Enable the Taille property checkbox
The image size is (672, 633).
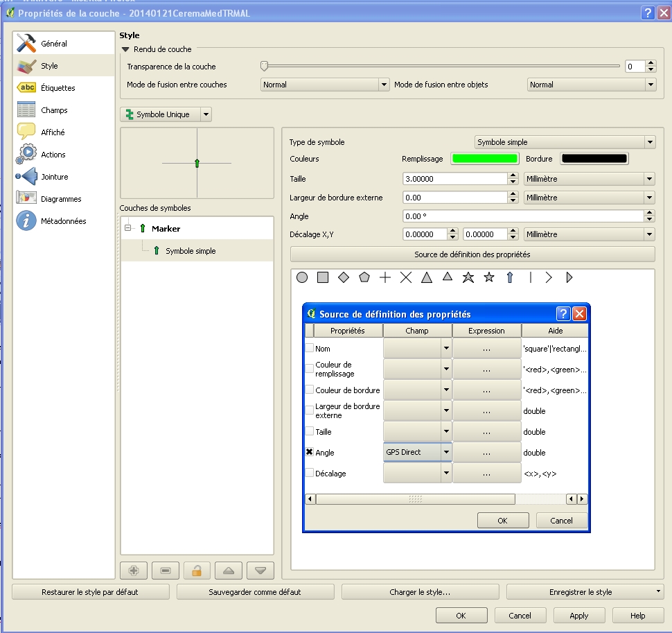310,431
